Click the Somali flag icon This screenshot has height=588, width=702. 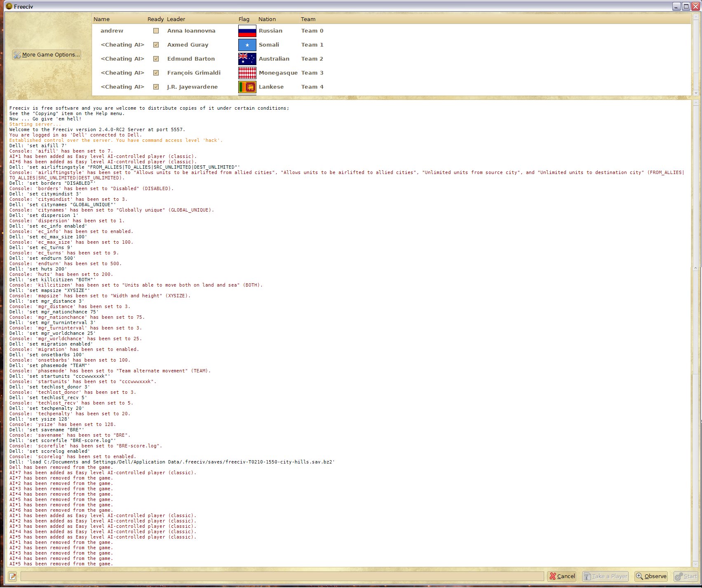click(247, 45)
